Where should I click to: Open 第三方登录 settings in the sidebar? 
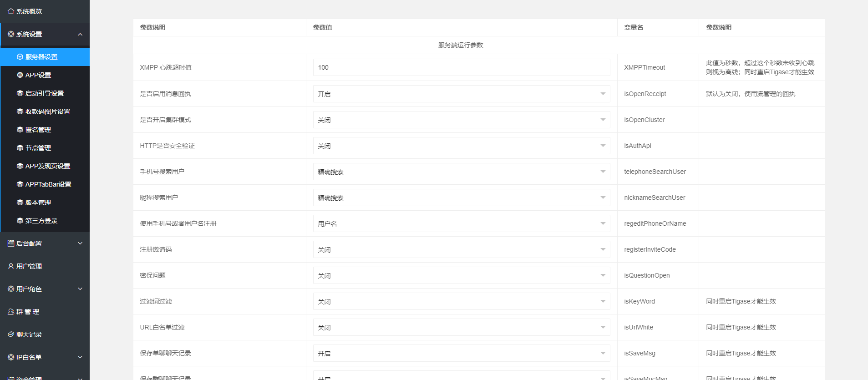pyautogui.click(x=45, y=221)
